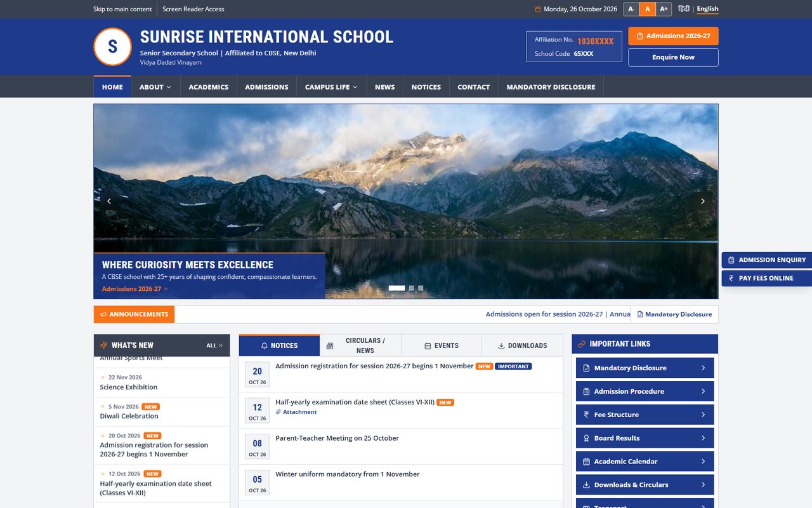Open Academics in the navigation bar
The width and height of the screenshot is (812, 508).
(208, 87)
